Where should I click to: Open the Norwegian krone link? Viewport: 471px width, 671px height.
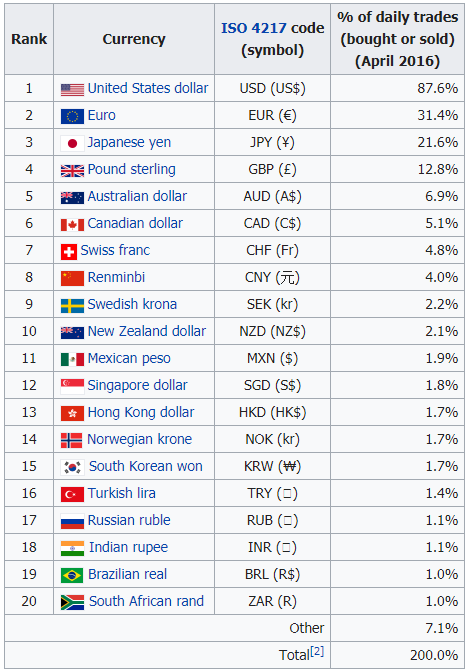tap(139, 439)
